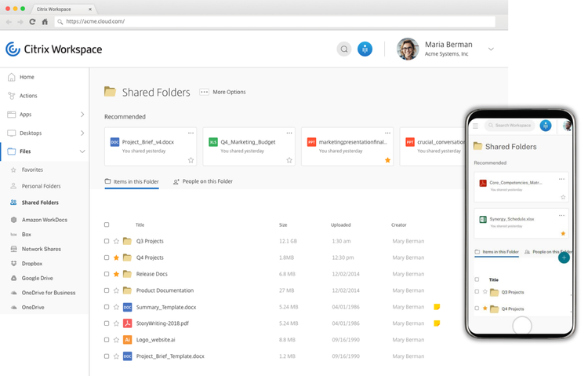Screen dimensions: 588x376
Task: Star the Logo_website.ai row
Action: [x=116, y=340]
